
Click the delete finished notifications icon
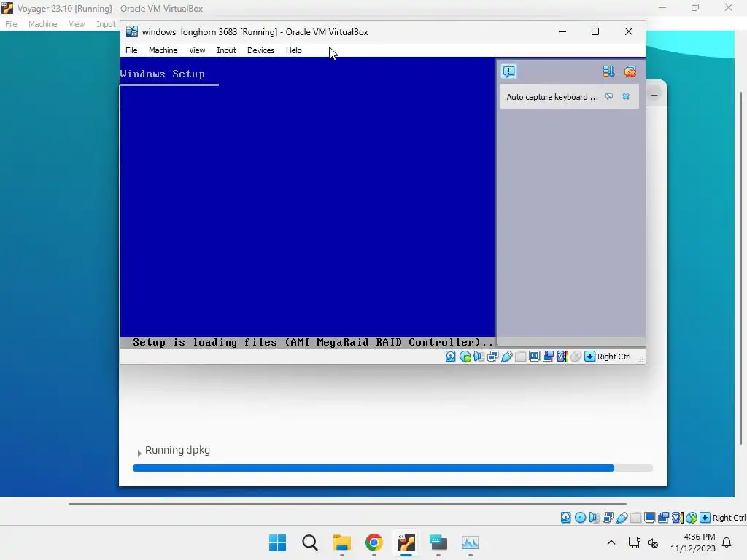coord(630,71)
